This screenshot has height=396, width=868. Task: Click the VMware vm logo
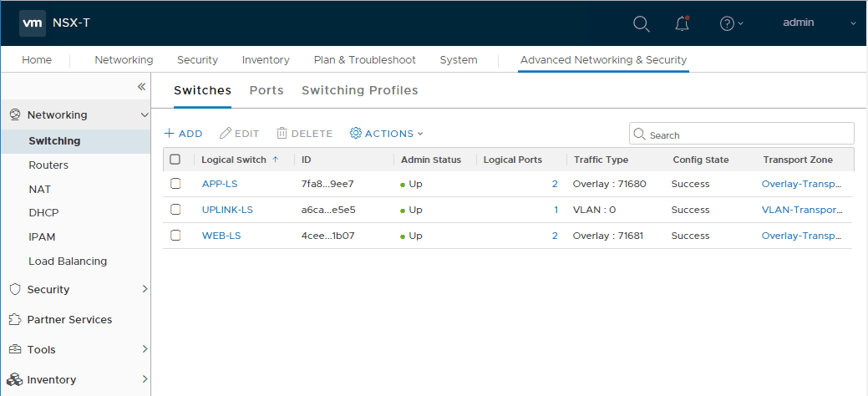pyautogui.click(x=33, y=23)
